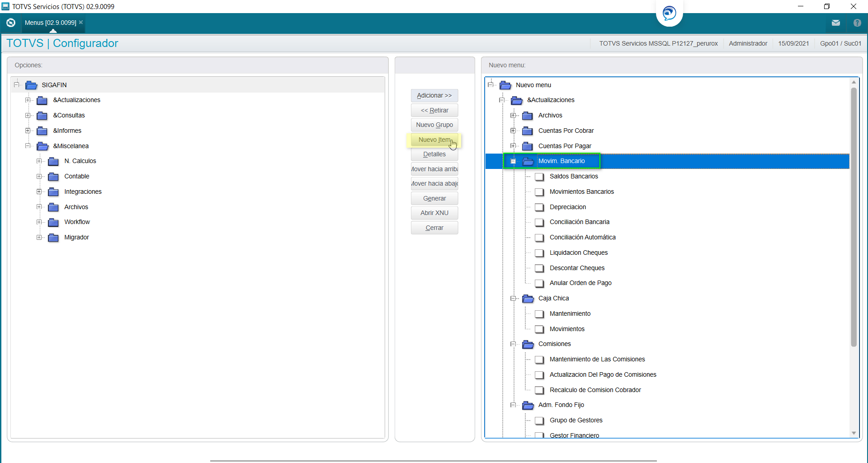Image resolution: width=868 pixels, height=463 pixels.
Task: Click the Nuevo menu tree vertical scrollbar
Action: (x=854, y=217)
